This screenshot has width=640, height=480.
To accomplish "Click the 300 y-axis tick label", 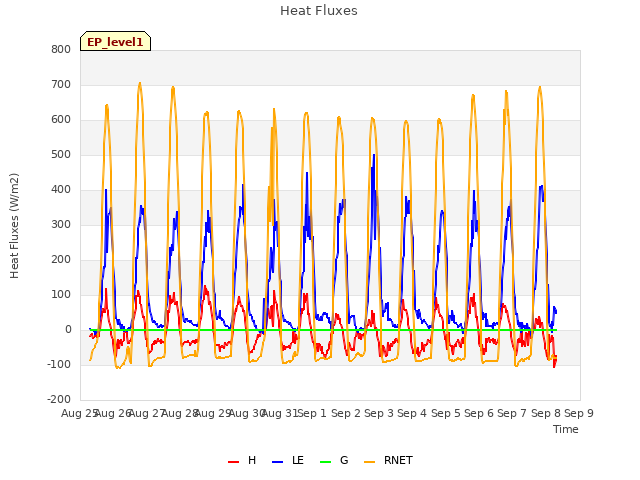I will [61, 225].
